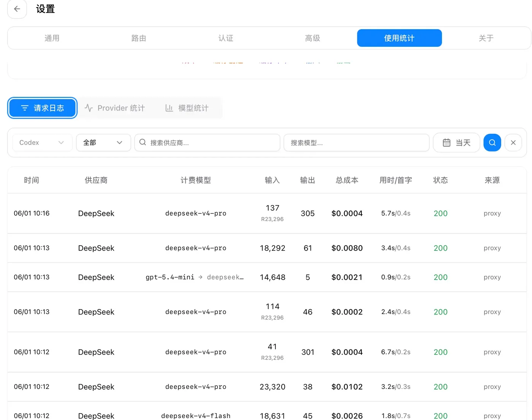Click the calendar icon in date picker
Image resolution: width=532 pixels, height=420 pixels.
click(446, 143)
